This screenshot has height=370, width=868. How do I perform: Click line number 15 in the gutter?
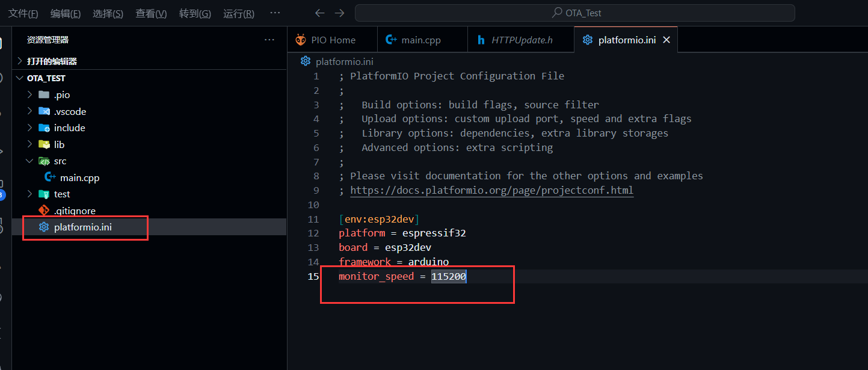coord(313,277)
